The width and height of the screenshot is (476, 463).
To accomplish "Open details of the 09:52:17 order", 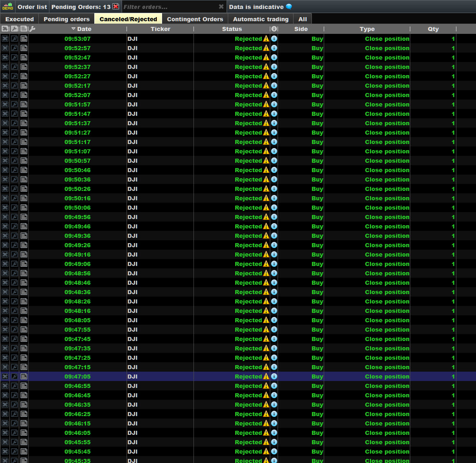I will pos(24,86).
